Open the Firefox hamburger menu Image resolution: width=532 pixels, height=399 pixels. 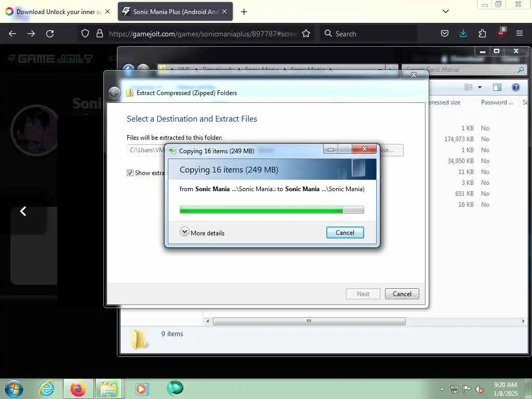(520, 33)
